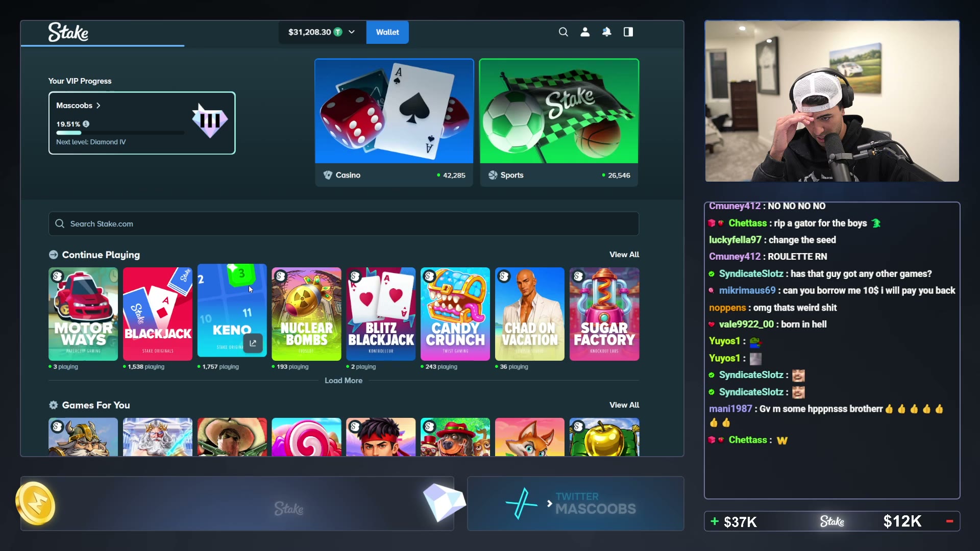Click the "Next level: Diamond IV" text
The image size is (980, 551).
pyautogui.click(x=91, y=142)
